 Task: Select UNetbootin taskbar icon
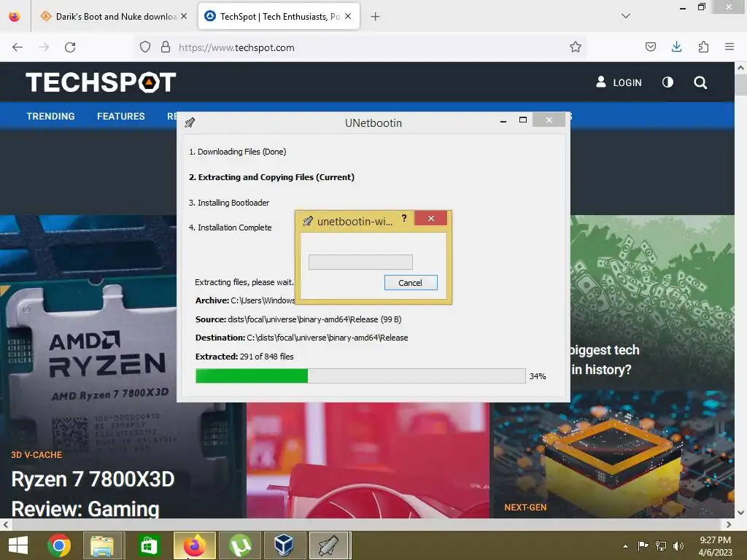click(x=330, y=545)
